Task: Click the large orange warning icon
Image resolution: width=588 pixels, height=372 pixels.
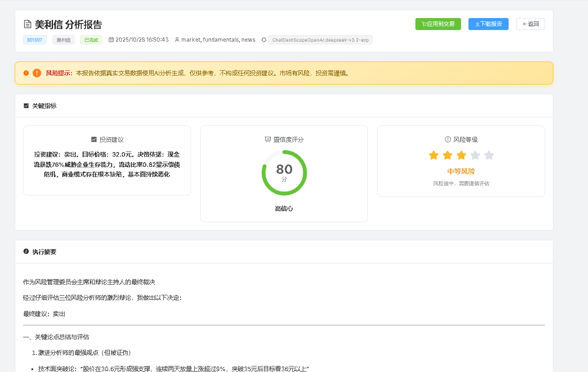Action: click(37, 73)
